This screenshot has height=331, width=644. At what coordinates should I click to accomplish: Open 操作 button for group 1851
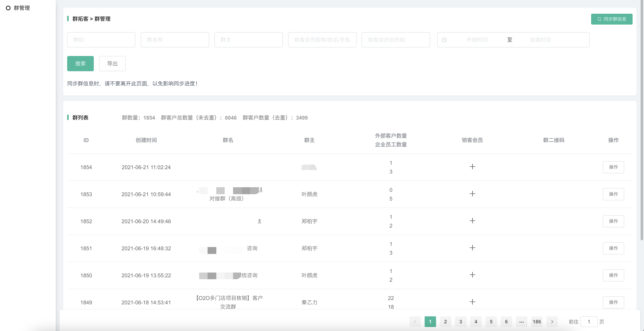[613, 248]
